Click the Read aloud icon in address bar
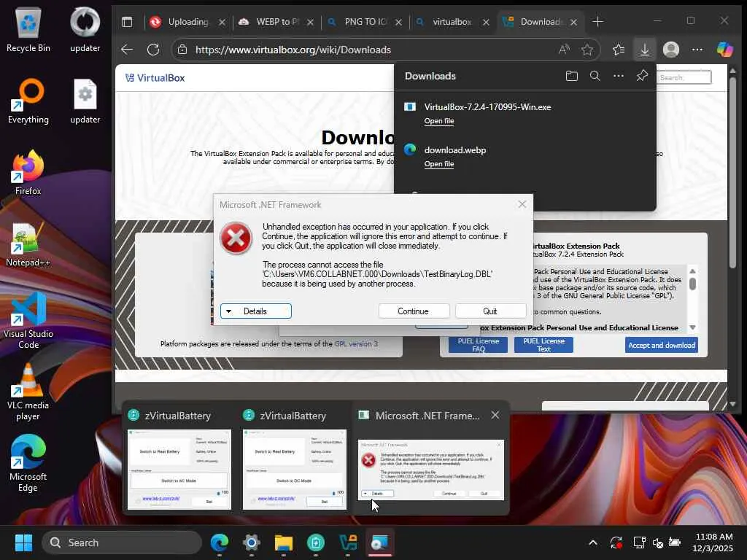This screenshot has height=560, width=747. (564, 50)
